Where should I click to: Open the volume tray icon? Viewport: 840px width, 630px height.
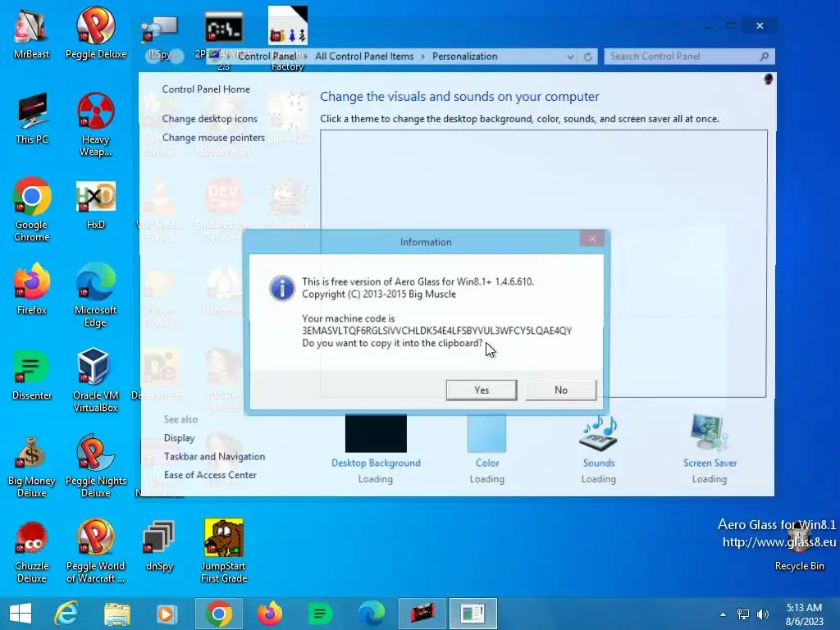(x=762, y=614)
